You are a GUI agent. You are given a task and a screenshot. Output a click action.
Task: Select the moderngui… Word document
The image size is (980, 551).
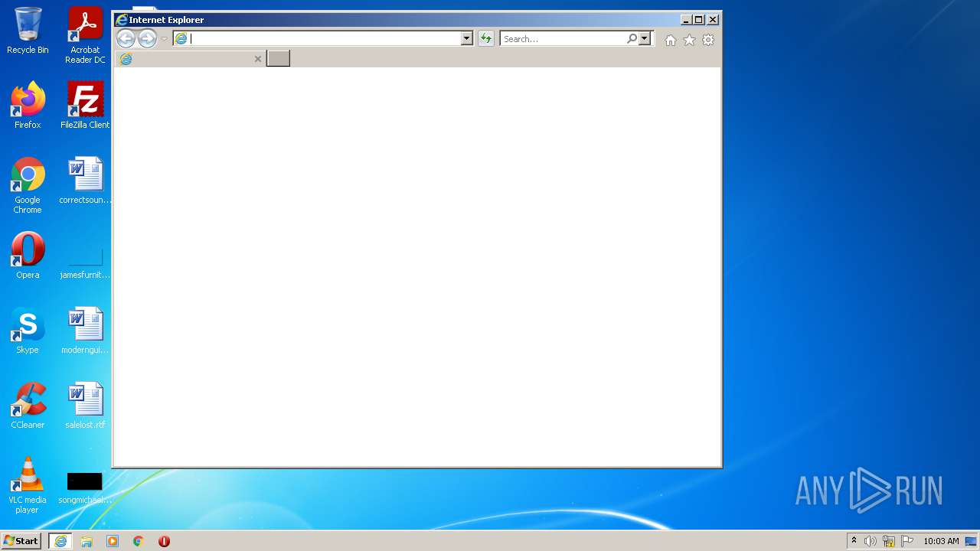[x=85, y=331]
